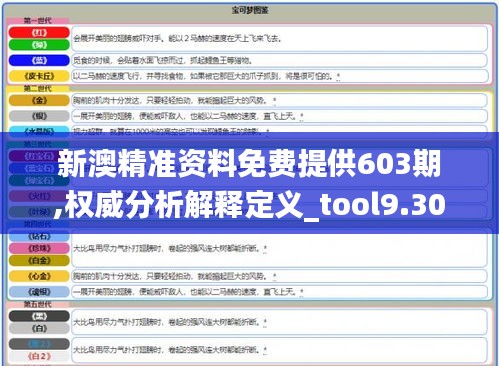Select the 第五世代 generation header
This screenshot has height=366, width=499.
(38, 304)
